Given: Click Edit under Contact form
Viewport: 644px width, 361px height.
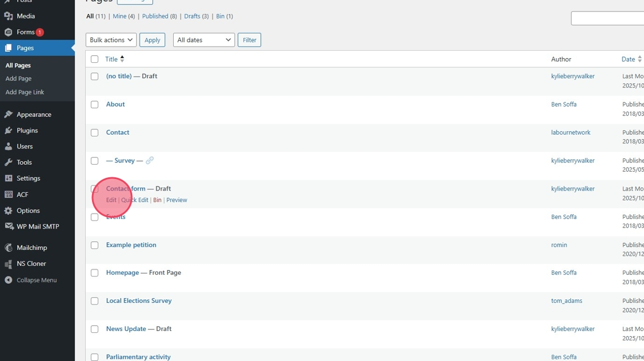Looking at the screenshot, I should click(x=112, y=200).
